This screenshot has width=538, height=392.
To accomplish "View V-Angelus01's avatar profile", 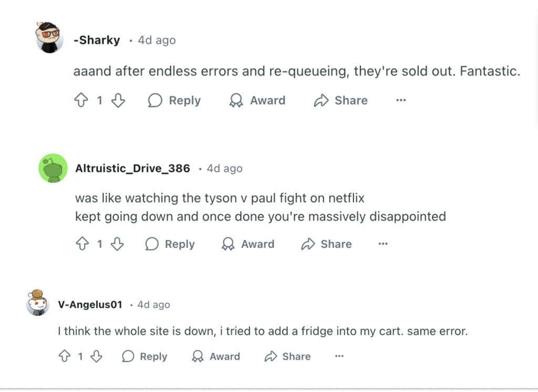I will (38, 303).
